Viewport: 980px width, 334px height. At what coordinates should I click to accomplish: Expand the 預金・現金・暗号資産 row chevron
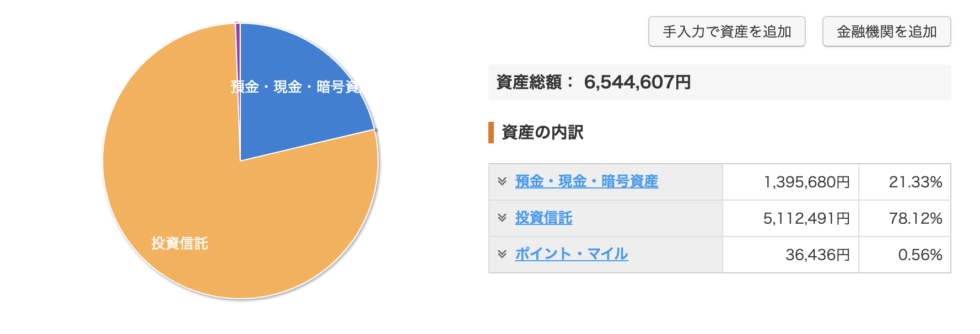(x=502, y=181)
